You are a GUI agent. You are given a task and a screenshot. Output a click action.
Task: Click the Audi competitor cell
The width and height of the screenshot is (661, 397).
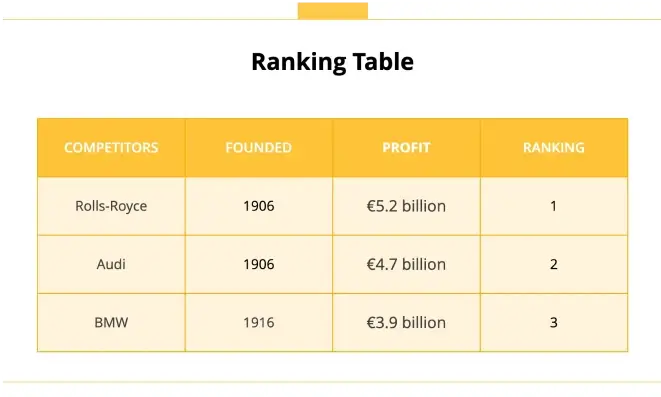[111, 264]
